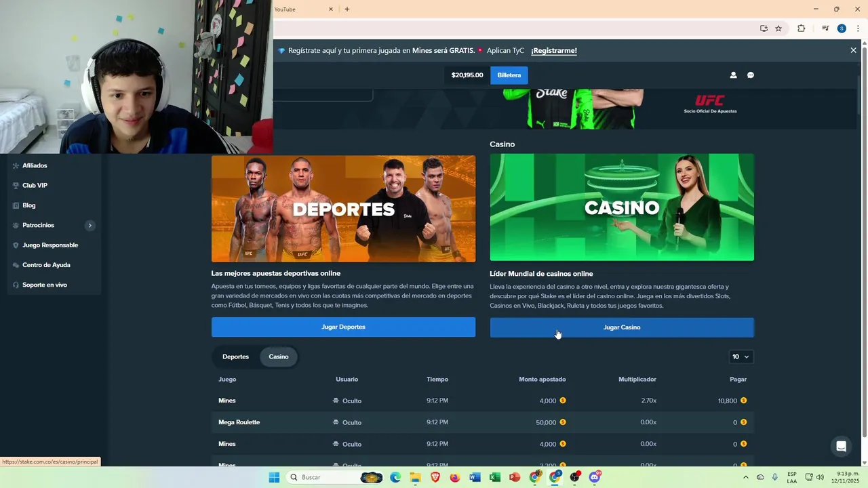Open the chat bubble icon in Stake header
Image resolution: width=868 pixels, height=488 pixels.
pos(751,75)
